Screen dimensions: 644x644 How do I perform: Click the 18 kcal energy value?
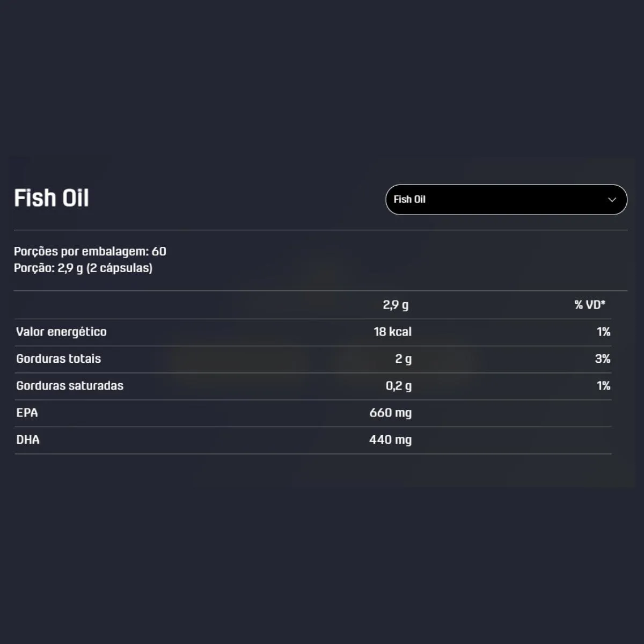click(393, 332)
